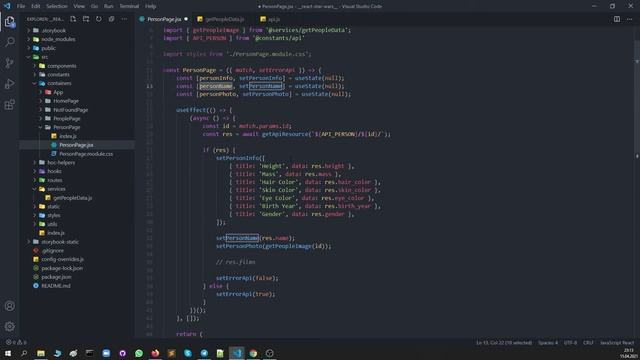640x360 pixels.
Task: Open GitHub Desktop from the taskbar
Action: click(122, 353)
